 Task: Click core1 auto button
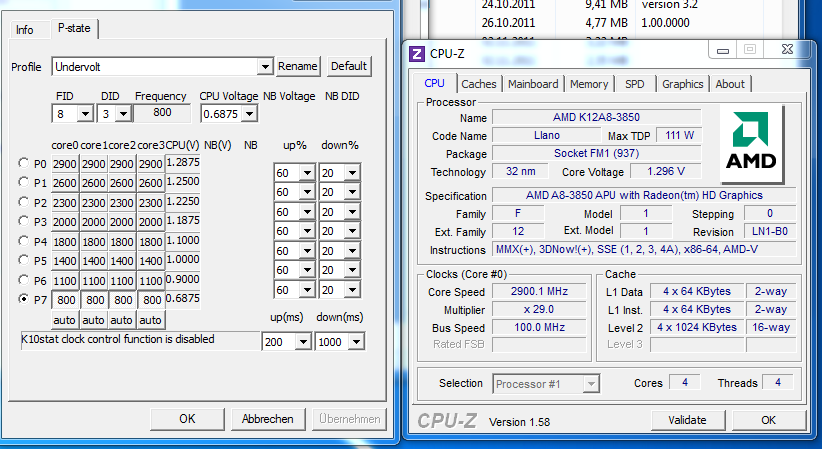click(93, 319)
